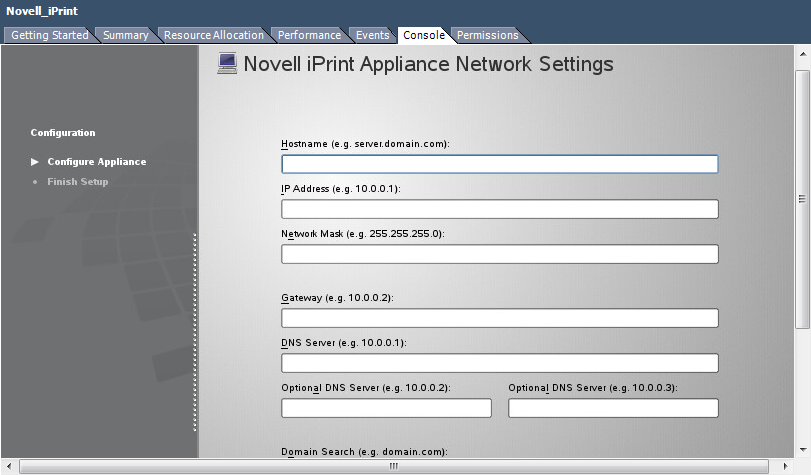Click the vertical scrollbar thumb

click(802, 199)
